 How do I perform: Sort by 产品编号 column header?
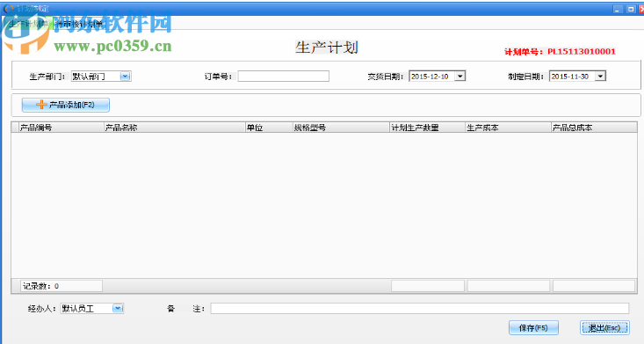(61, 128)
